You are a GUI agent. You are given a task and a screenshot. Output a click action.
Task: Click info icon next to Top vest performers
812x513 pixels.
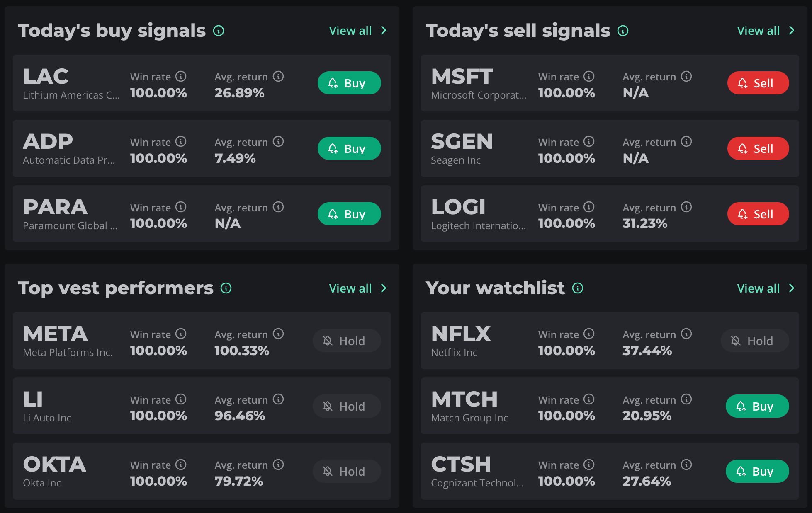coord(226,288)
